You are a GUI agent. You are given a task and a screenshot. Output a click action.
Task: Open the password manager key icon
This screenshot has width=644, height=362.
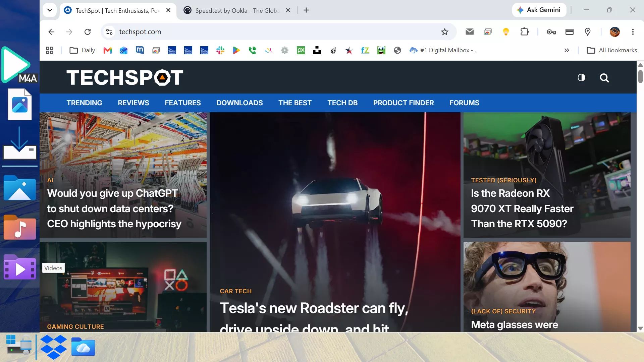click(x=551, y=32)
